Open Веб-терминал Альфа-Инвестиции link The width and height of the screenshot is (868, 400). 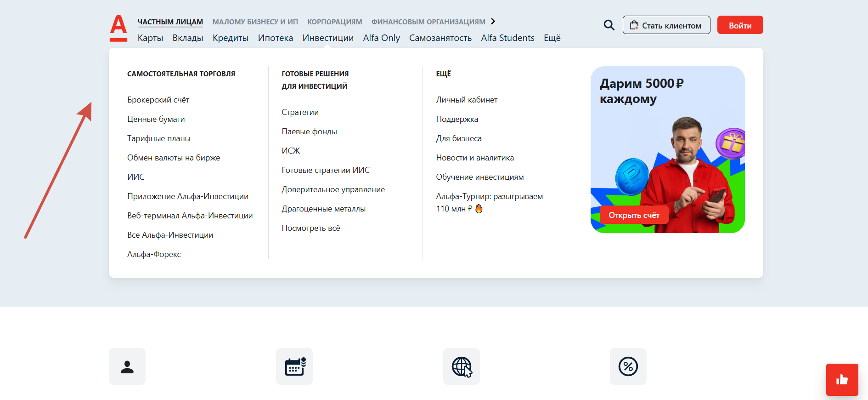click(190, 216)
